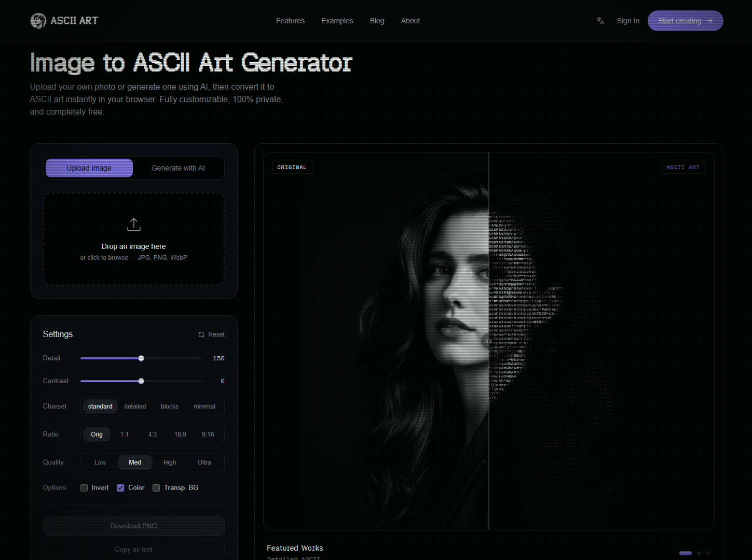
Task: Click the Sign In link
Action: point(628,21)
